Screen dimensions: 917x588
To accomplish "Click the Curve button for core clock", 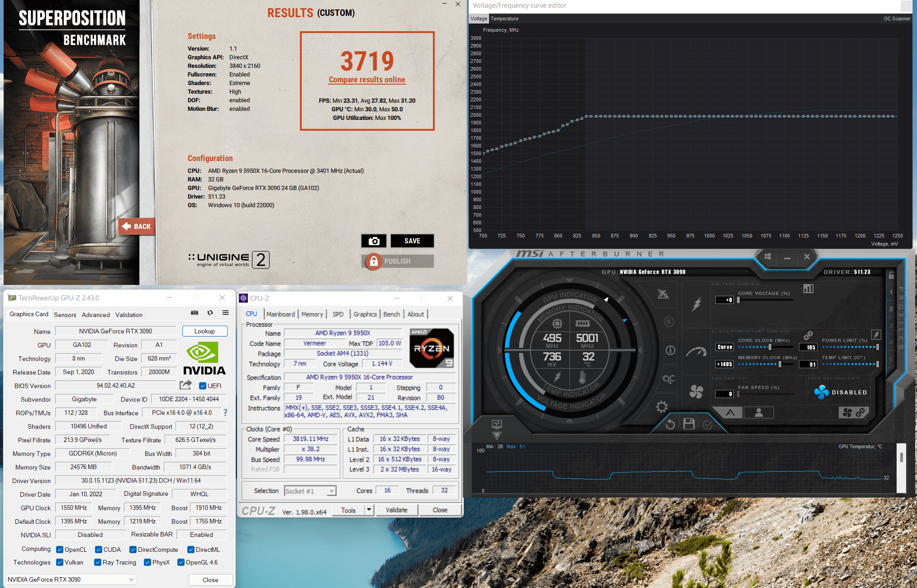I will tap(724, 347).
